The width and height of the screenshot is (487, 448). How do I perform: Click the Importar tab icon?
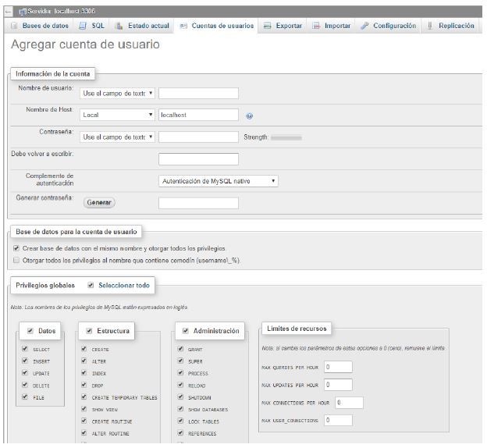point(316,26)
